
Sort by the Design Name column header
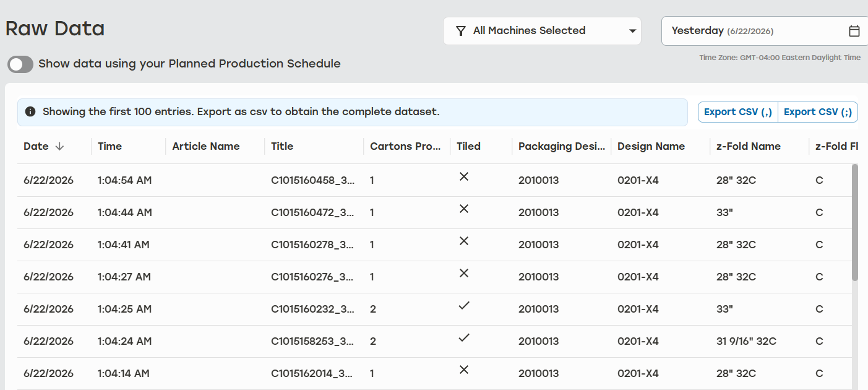point(651,147)
